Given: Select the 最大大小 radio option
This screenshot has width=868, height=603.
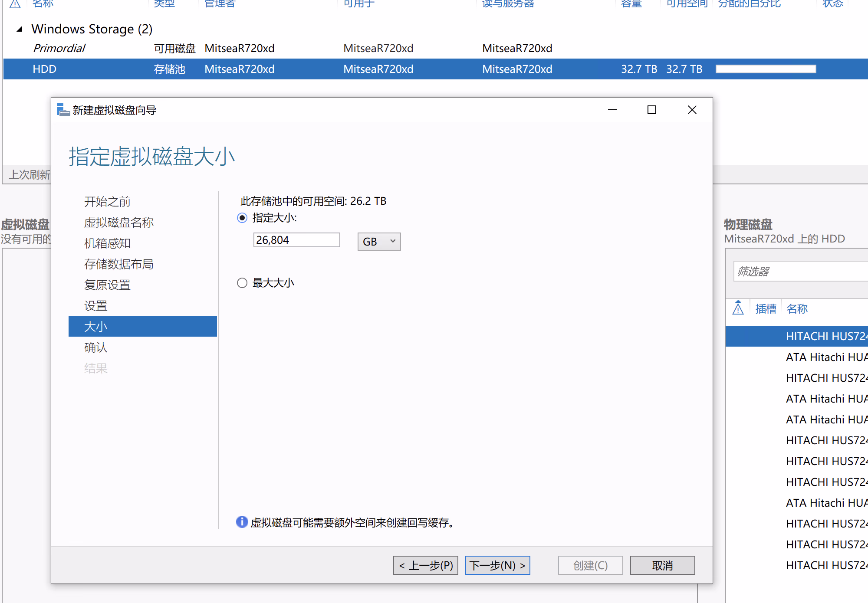Looking at the screenshot, I should point(242,283).
